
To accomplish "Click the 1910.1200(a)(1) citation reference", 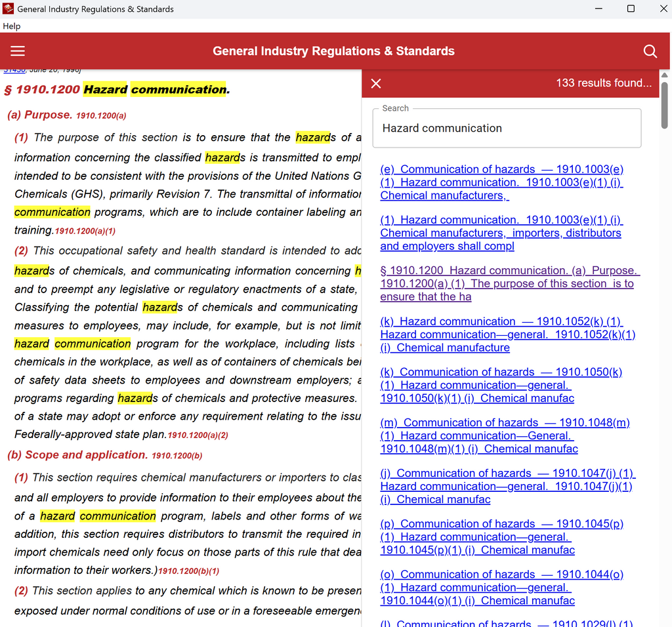I will point(85,232).
